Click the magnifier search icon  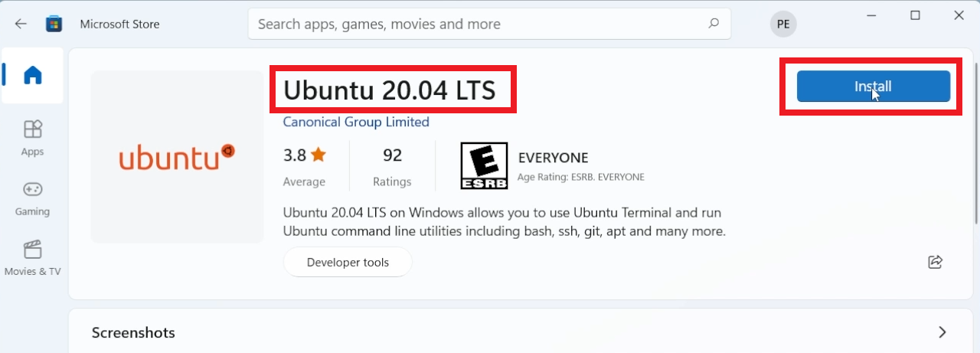tap(714, 24)
